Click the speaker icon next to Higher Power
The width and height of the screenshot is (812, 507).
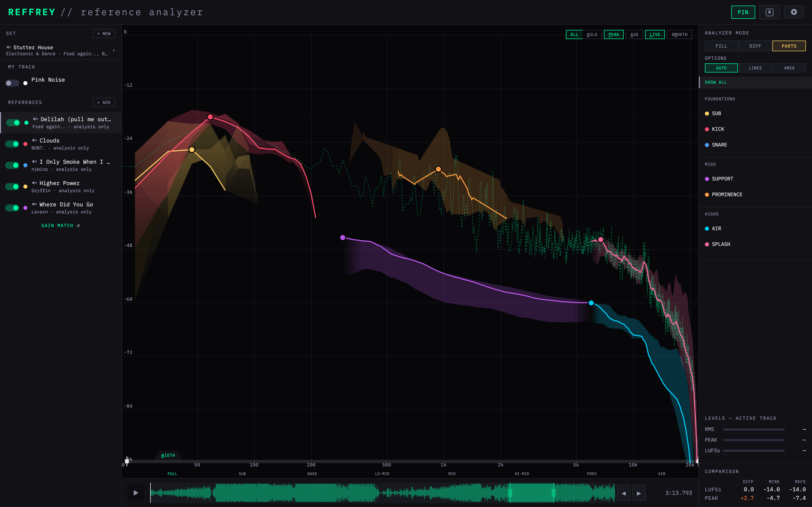34,183
